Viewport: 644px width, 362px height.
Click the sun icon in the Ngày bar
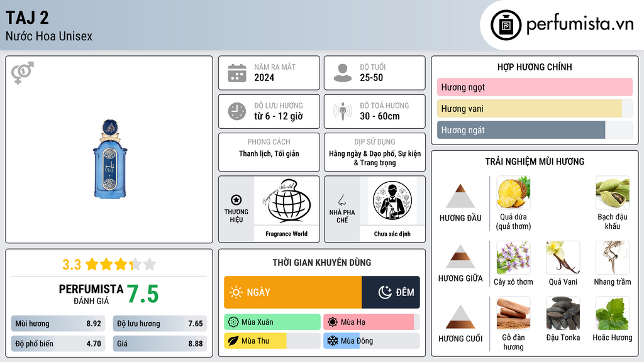[x=236, y=292]
